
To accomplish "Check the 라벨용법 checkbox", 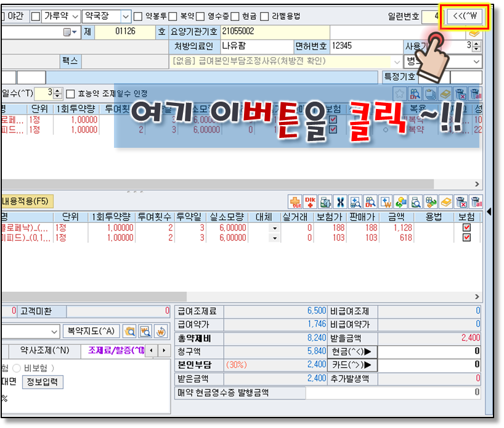I will point(265,16).
